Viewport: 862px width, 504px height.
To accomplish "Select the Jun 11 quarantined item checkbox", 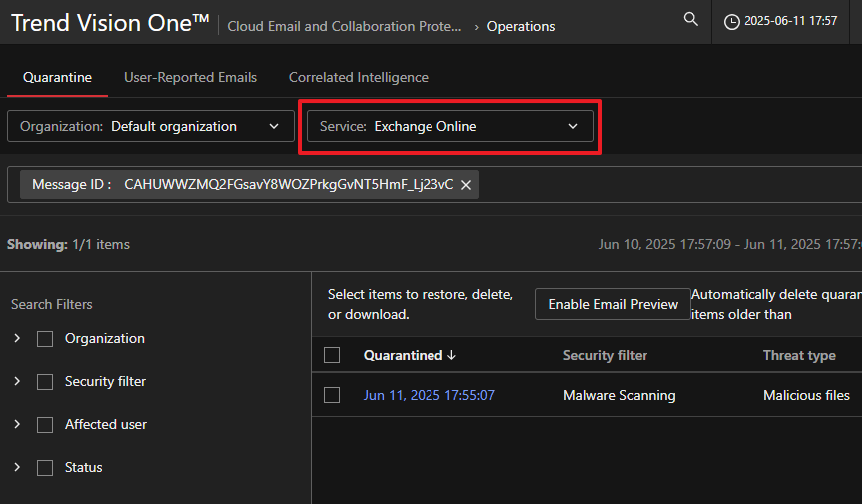I will [333, 396].
